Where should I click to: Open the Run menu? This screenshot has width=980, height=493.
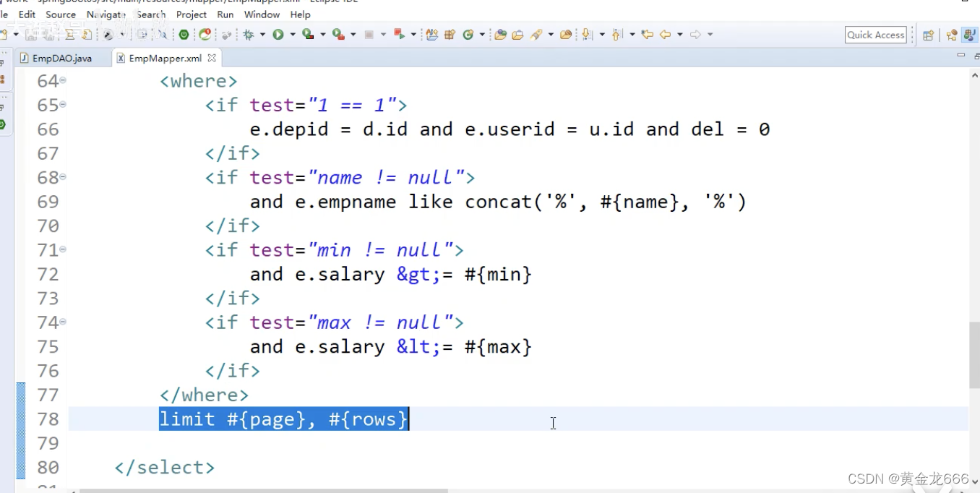225,14
